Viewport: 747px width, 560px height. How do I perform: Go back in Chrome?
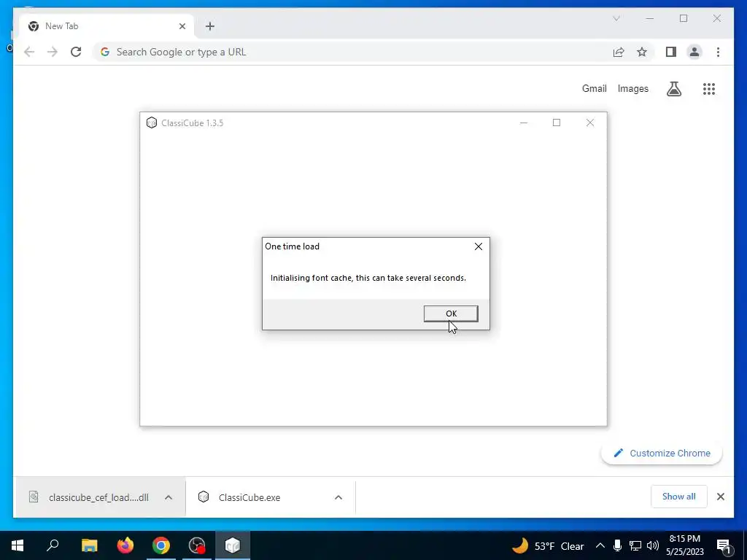click(x=29, y=52)
